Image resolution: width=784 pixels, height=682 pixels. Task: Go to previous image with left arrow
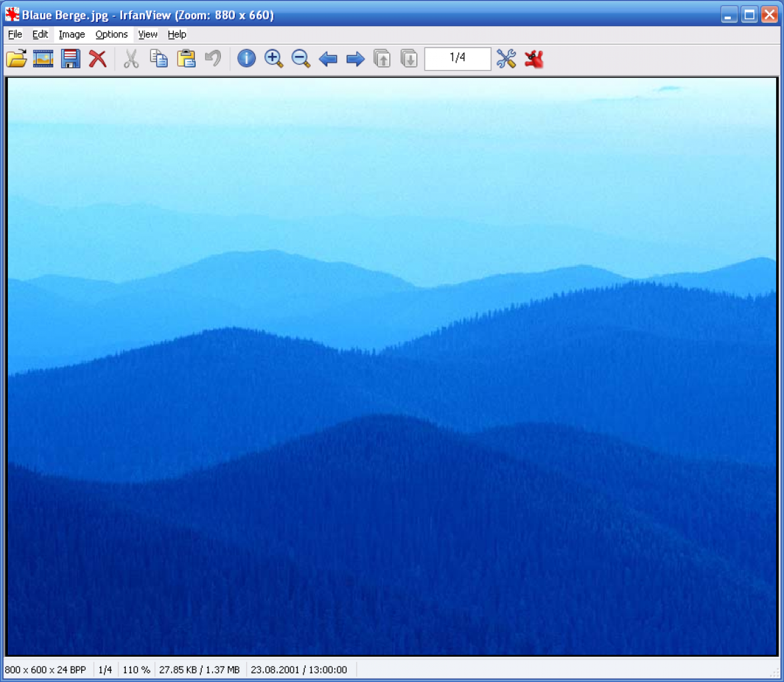328,59
